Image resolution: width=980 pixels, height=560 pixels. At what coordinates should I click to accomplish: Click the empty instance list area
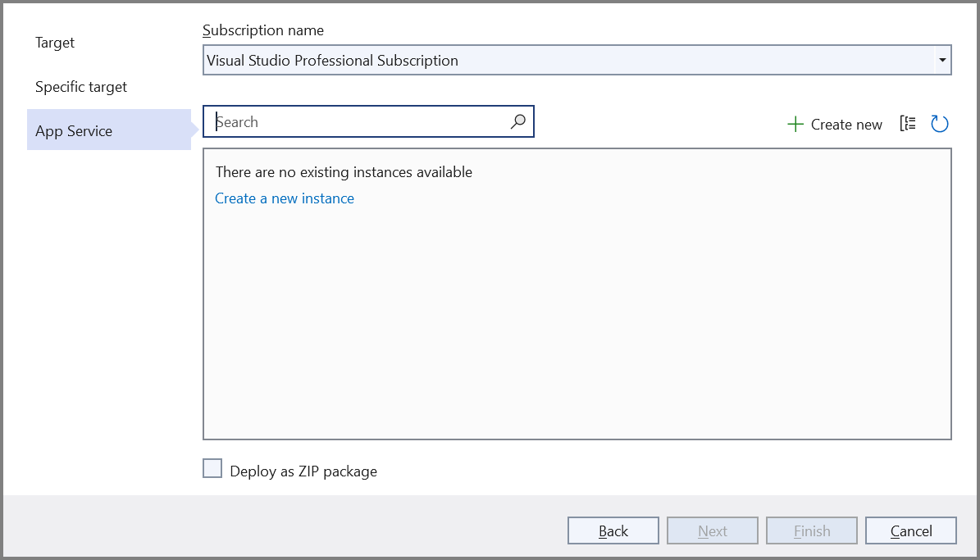[x=574, y=328]
